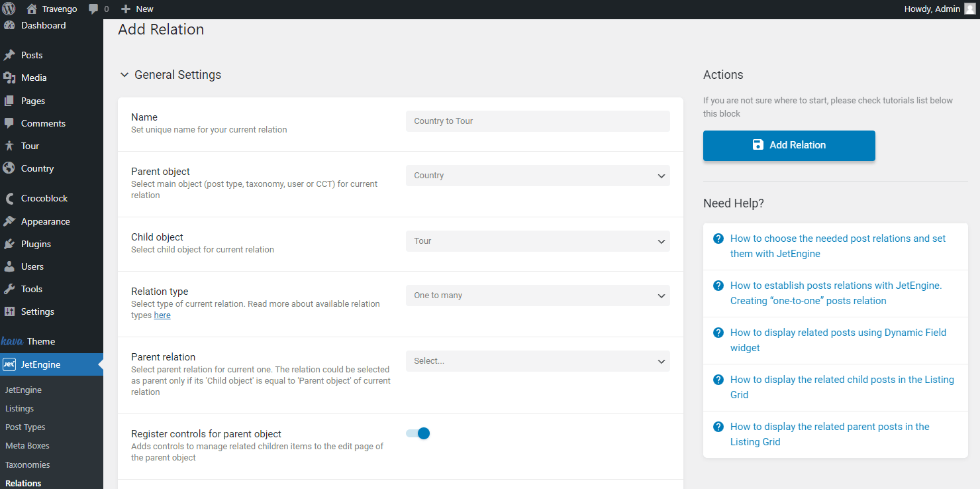Screen dimensions: 980x489
Task: Click the Appearance paintbrush icon
Action: (9, 221)
